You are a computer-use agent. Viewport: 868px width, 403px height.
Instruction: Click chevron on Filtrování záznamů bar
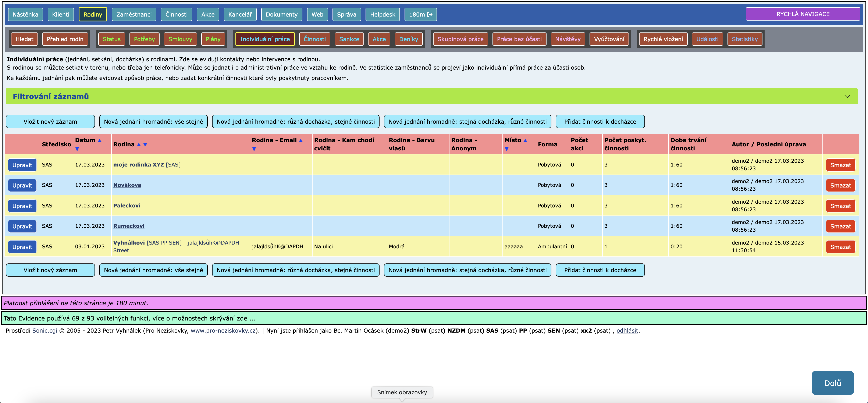(x=847, y=97)
